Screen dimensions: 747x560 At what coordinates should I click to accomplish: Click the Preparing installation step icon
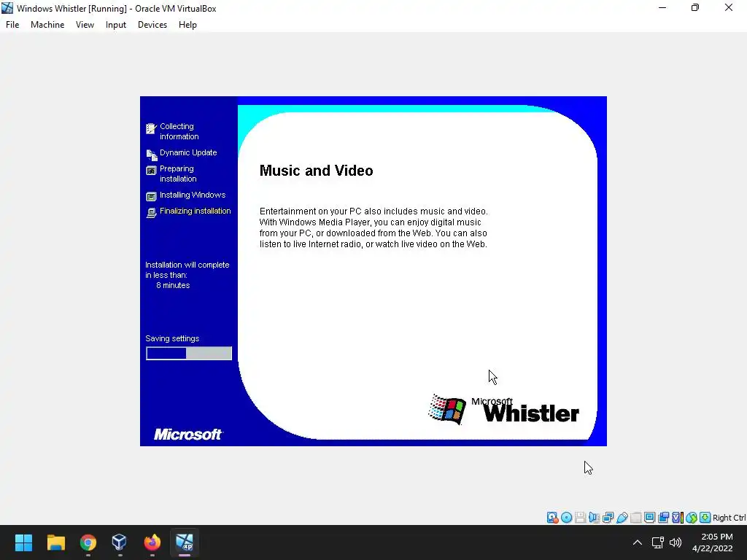151,171
